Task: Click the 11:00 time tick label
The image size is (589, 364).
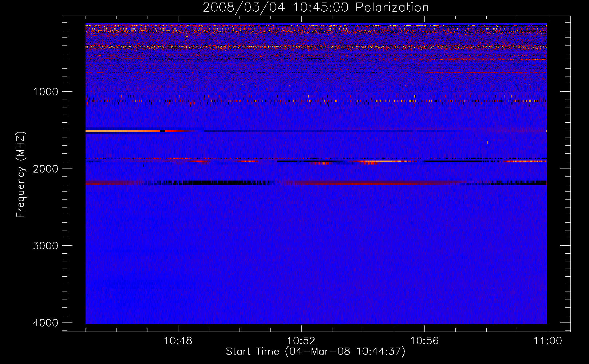Action: (548, 341)
